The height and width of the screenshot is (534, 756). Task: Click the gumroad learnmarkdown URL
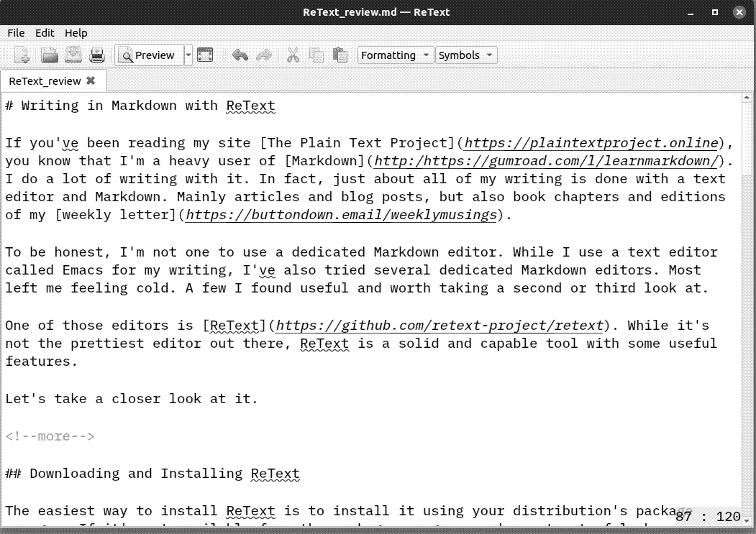546,161
